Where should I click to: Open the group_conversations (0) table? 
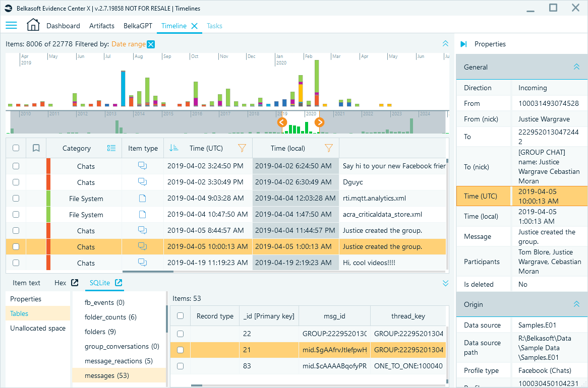[119, 346]
